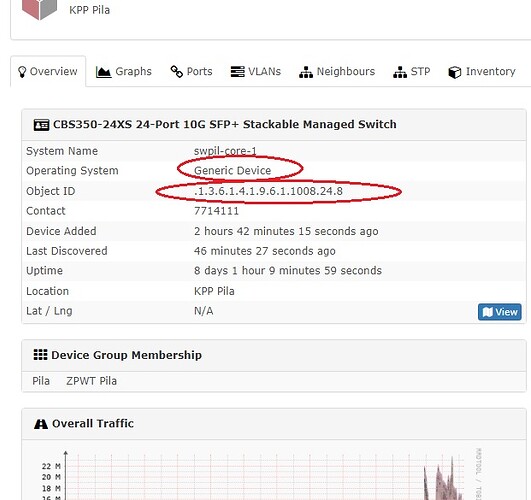
Task: Click the Device Group Membership grid icon
Action: (40, 355)
